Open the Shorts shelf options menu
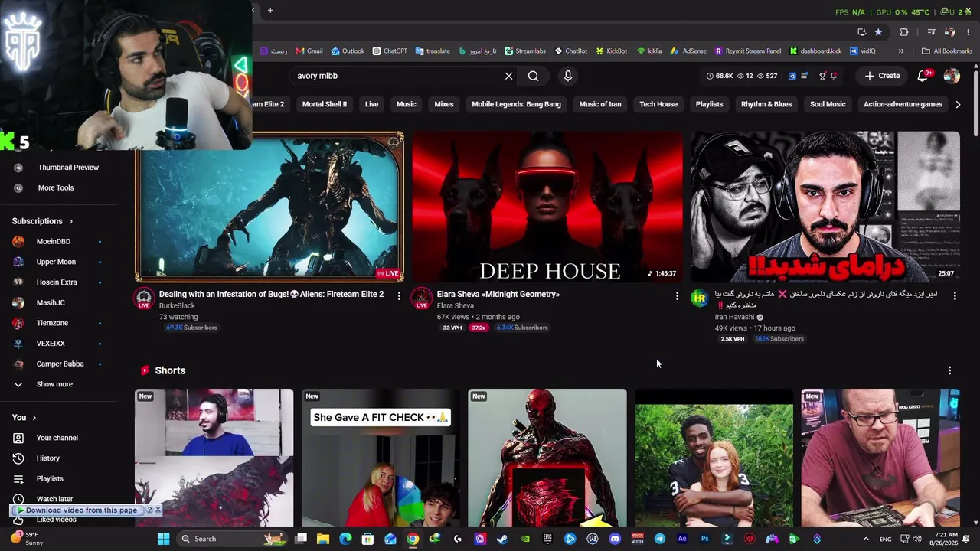The width and height of the screenshot is (980, 551). (x=950, y=370)
